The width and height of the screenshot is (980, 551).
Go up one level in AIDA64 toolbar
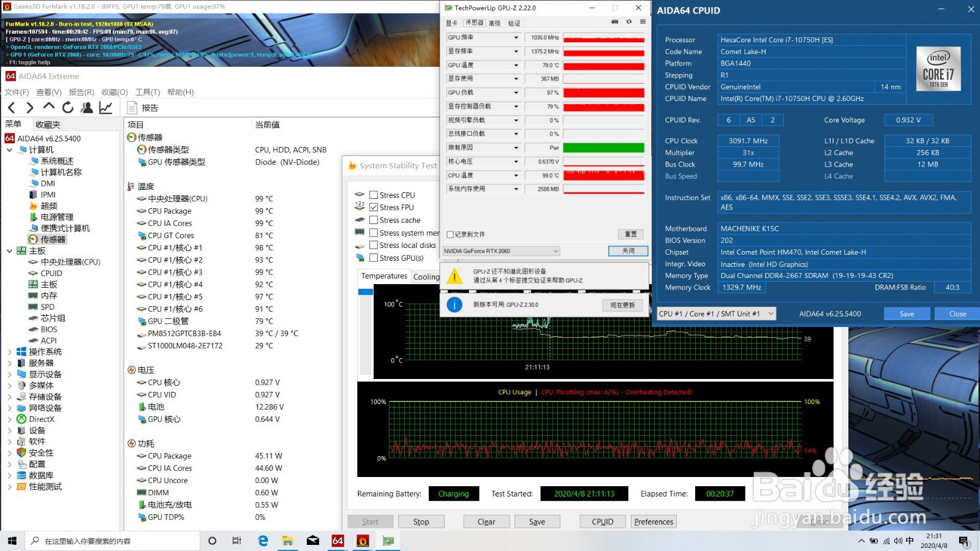(x=49, y=107)
